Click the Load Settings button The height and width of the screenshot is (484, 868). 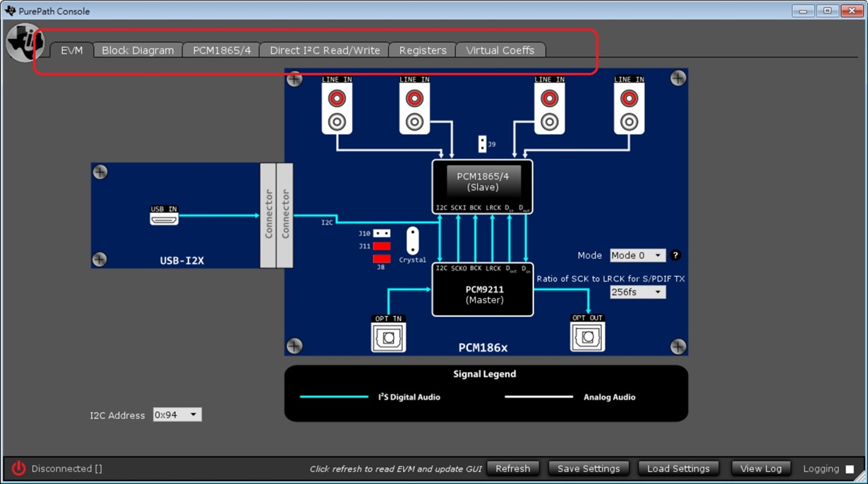tap(678, 468)
